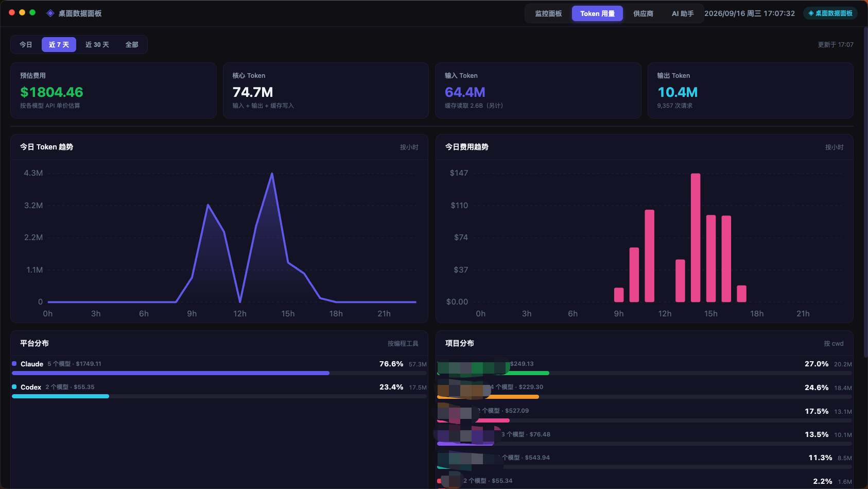Click the 桌面数据面板 badge in top right

[x=830, y=13]
